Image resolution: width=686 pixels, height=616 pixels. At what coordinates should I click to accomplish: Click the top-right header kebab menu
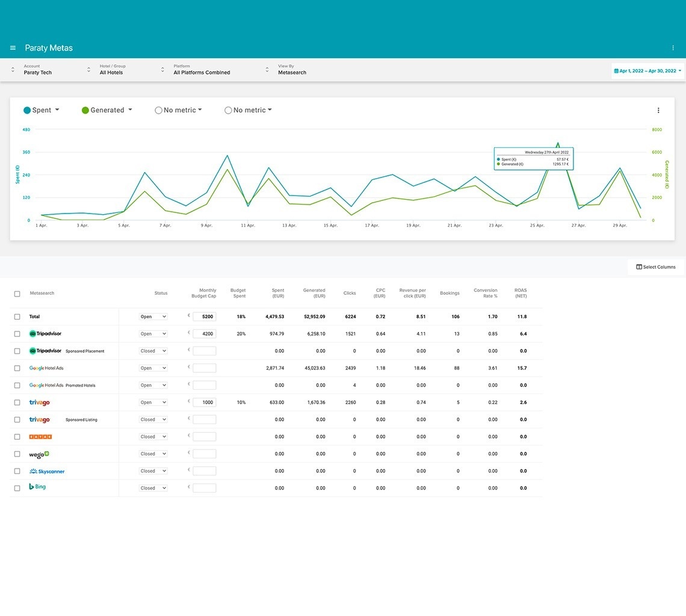point(673,48)
